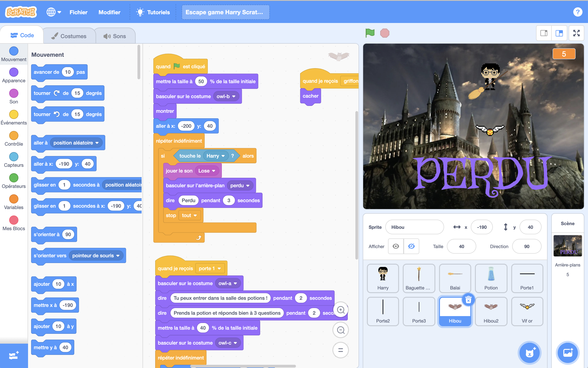This screenshot has width=588, height=368.
Task: Switch to the Costumes tab
Action: point(69,36)
